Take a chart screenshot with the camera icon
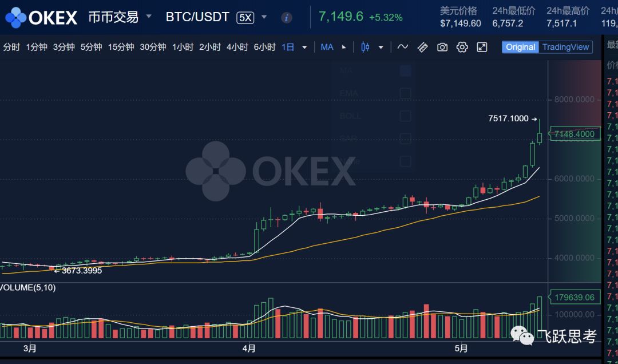The width and height of the screenshot is (618, 364). point(442,47)
